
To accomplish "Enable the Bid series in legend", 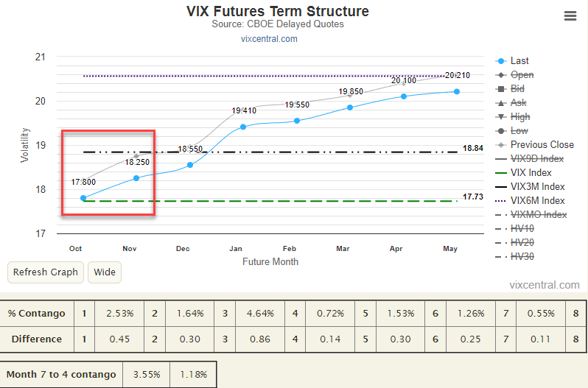I will point(517,89).
